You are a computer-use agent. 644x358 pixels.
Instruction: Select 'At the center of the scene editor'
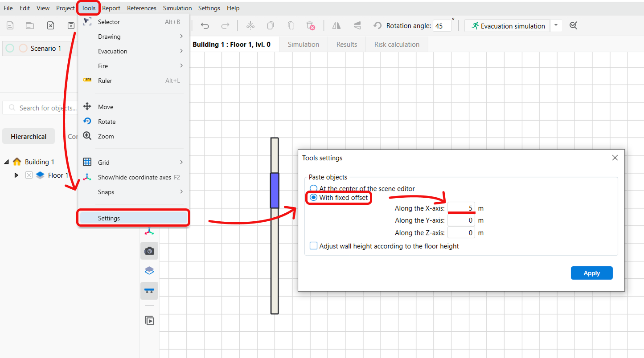(x=314, y=189)
